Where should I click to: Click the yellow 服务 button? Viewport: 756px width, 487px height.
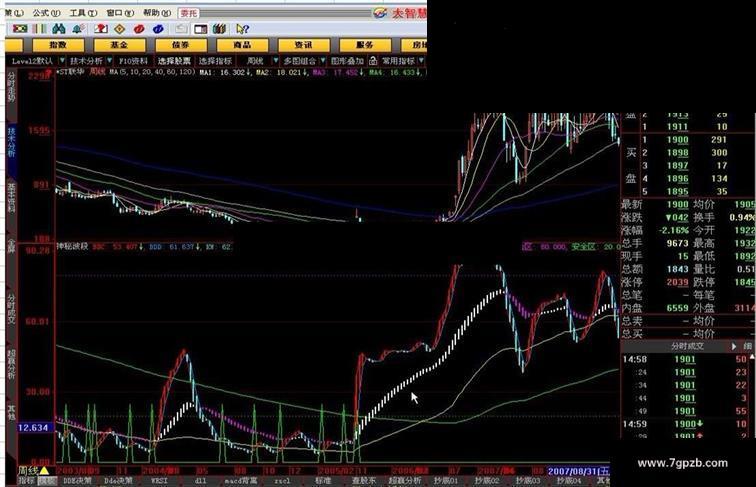point(365,45)
